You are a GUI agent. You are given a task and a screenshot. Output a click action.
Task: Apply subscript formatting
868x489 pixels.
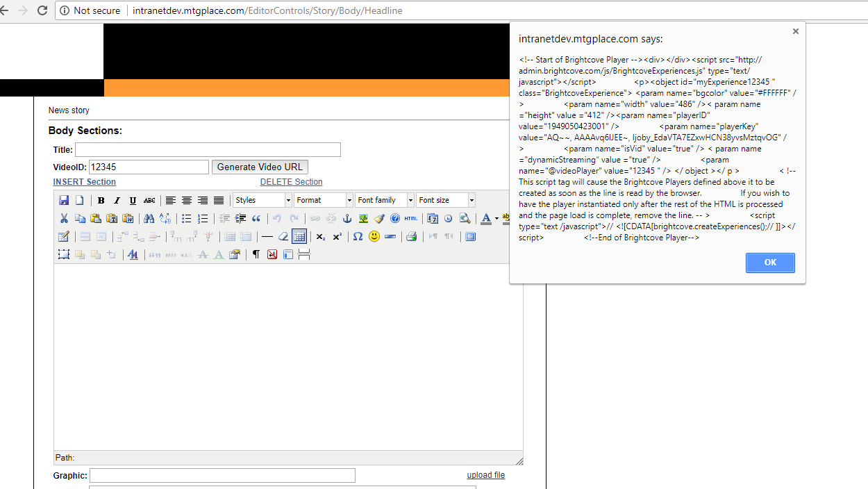coord(320,236)
